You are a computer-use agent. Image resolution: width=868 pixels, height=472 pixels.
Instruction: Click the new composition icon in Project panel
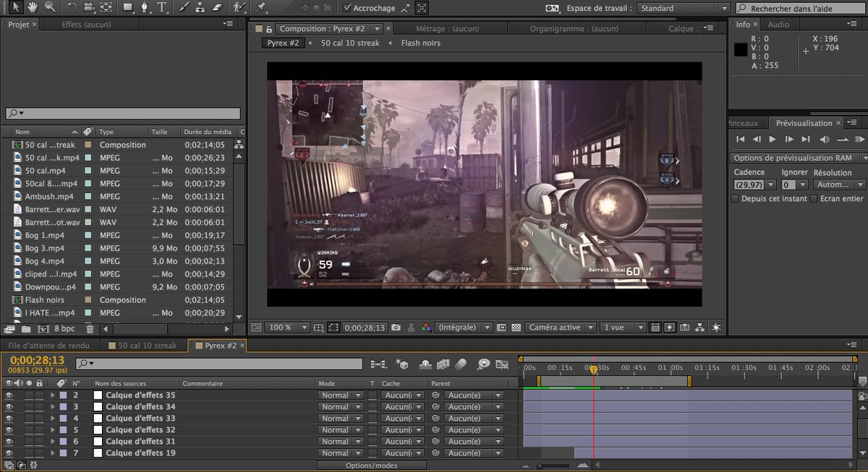pos(43,329)
